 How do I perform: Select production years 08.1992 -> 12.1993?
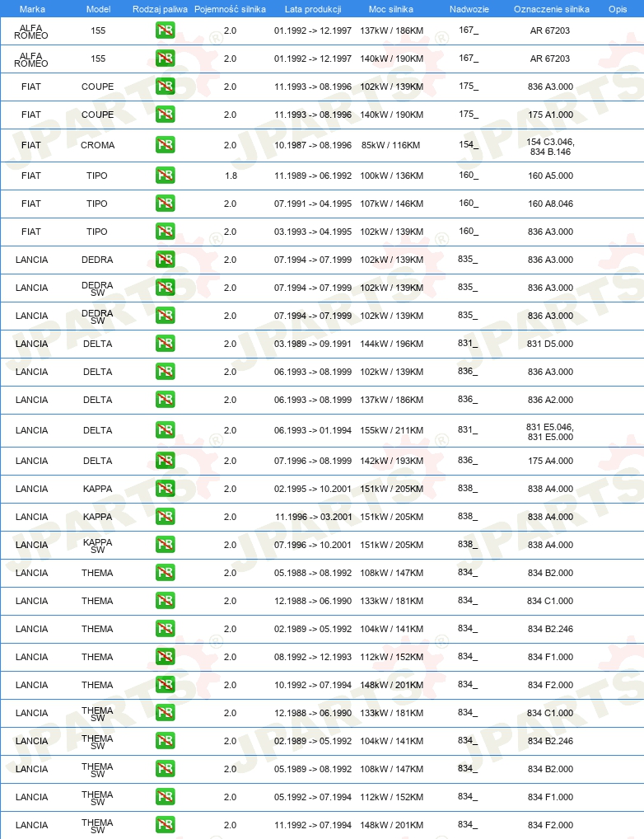[x=313, y=657]
